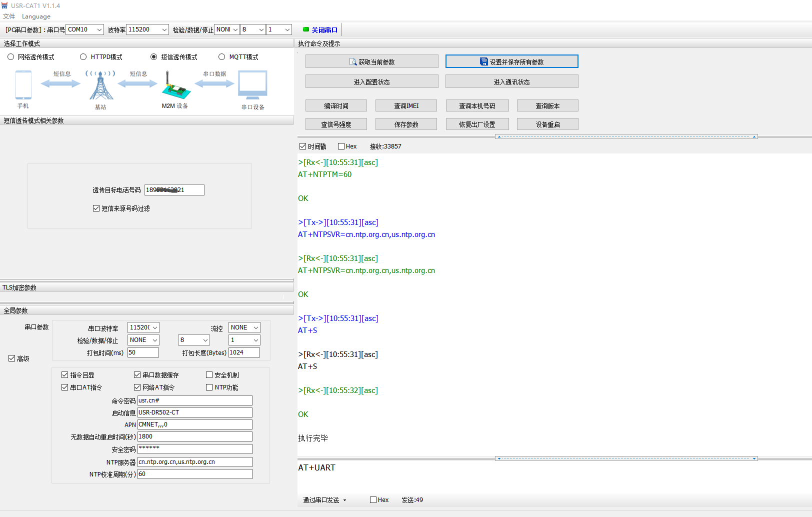Click the mobile phone icon in diagram
This screenshot has height=517, width=812.
[x=23, y=85]
